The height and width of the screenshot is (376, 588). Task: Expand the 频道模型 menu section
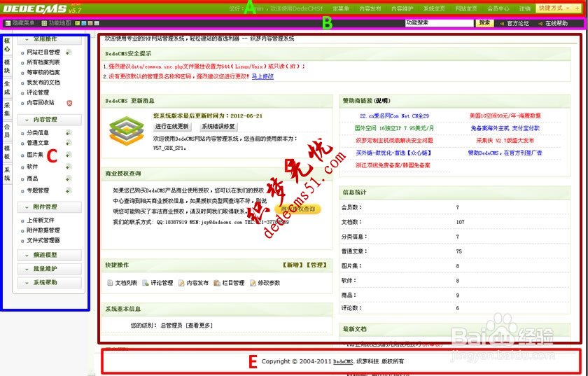[x=50, y=255]
